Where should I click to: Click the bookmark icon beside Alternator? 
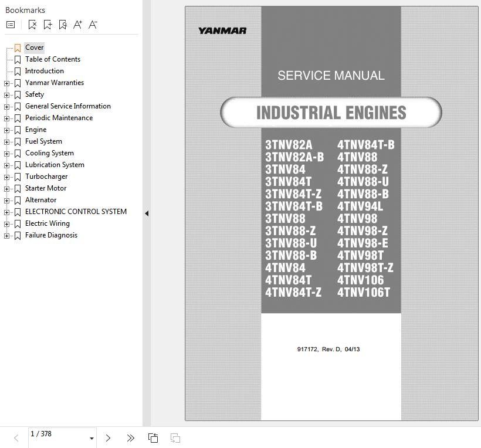[18, 200]
